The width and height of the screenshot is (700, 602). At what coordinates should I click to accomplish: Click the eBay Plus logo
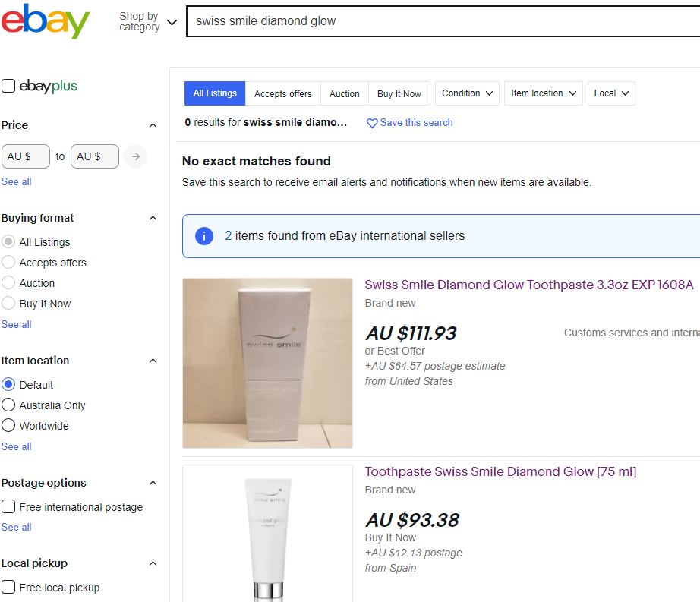pos(49,87)
